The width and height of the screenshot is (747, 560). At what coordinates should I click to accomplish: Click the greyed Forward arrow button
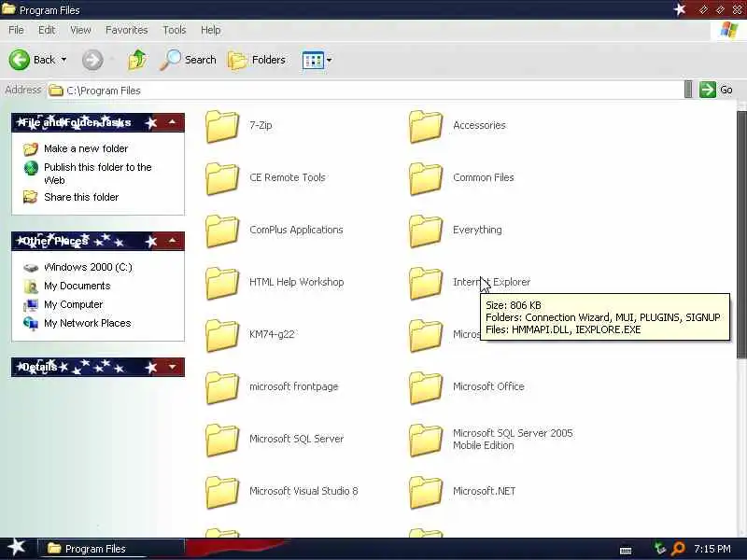point(92,61)
